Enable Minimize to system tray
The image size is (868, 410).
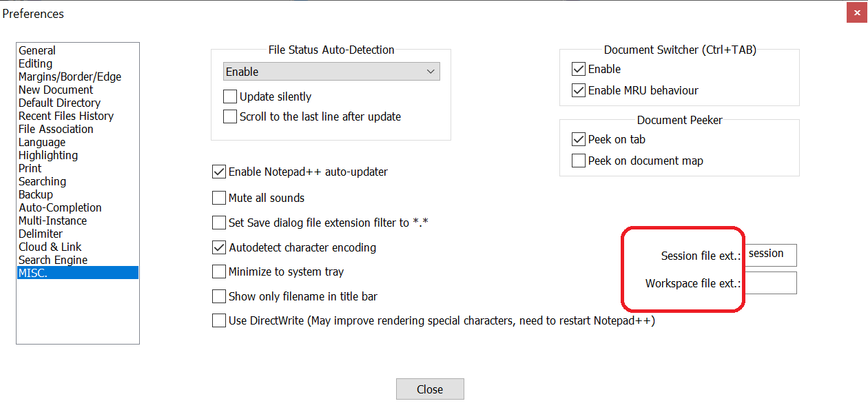(x=219, y=271)
